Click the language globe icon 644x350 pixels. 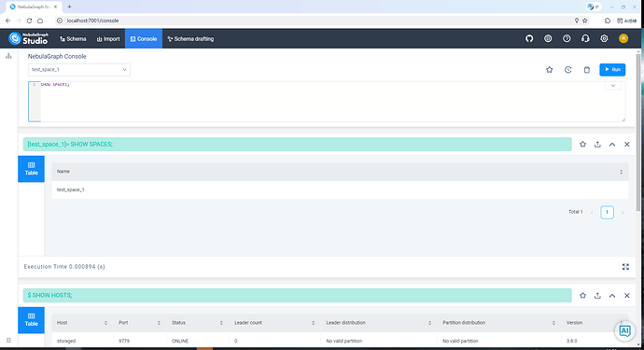pyautogui.click(x=548, y=38)
